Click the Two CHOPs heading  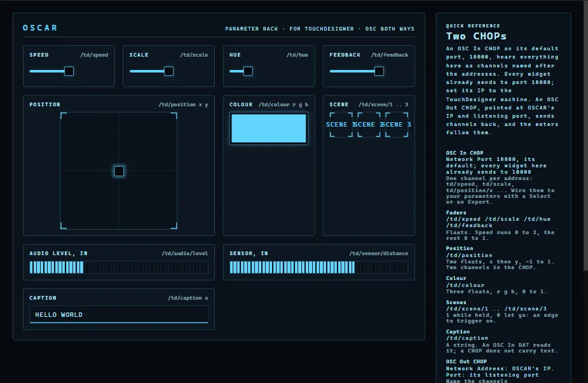point(476,36)
